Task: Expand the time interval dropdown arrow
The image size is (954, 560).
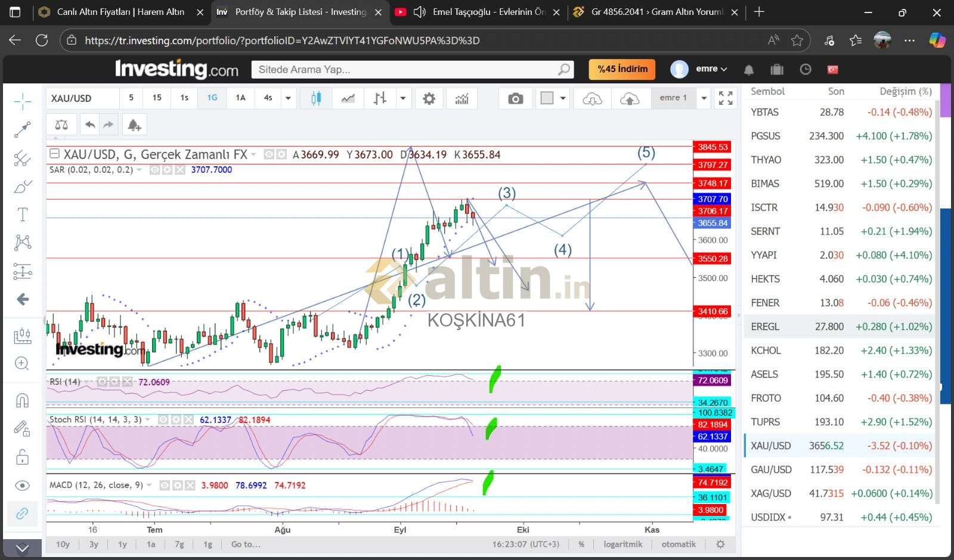Action: [288, 98]
